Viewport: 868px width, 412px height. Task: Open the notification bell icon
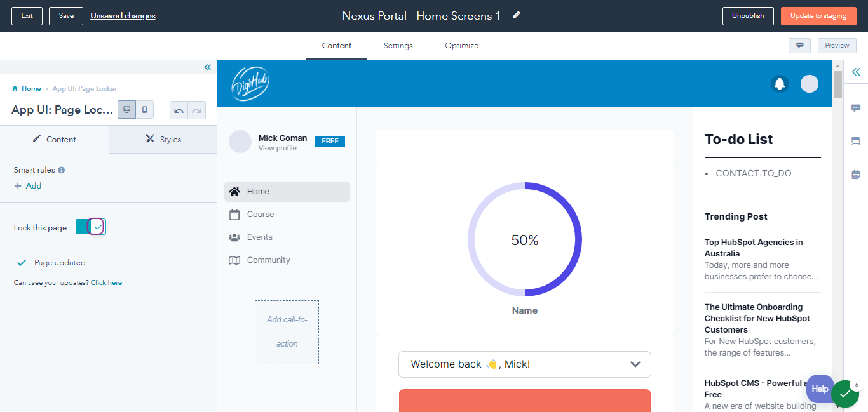tap(780, 84)
